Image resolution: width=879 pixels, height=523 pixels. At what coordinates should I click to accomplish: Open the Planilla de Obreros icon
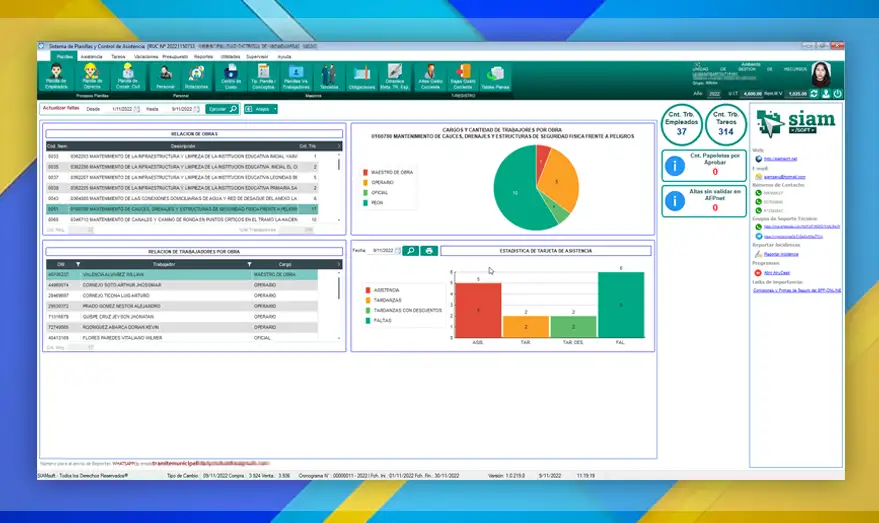pos(92,75)
